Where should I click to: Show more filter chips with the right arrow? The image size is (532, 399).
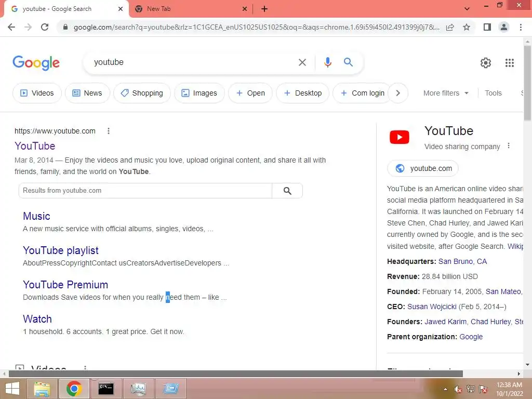[x=398, y=93]
